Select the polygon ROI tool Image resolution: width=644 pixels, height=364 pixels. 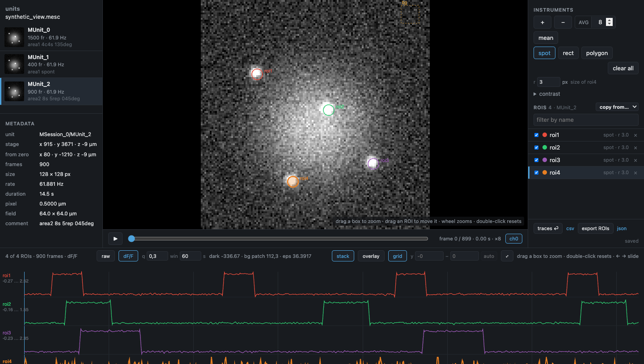coord(597,53)
